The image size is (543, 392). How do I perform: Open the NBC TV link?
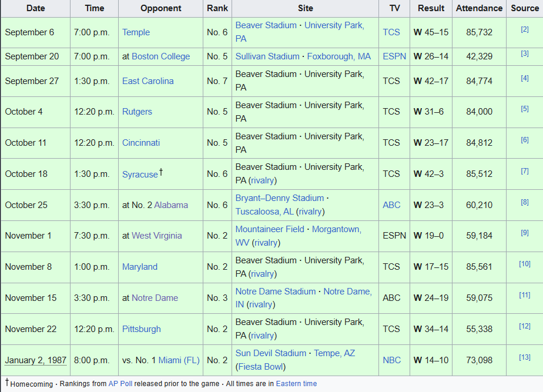[x=391, y=360]
